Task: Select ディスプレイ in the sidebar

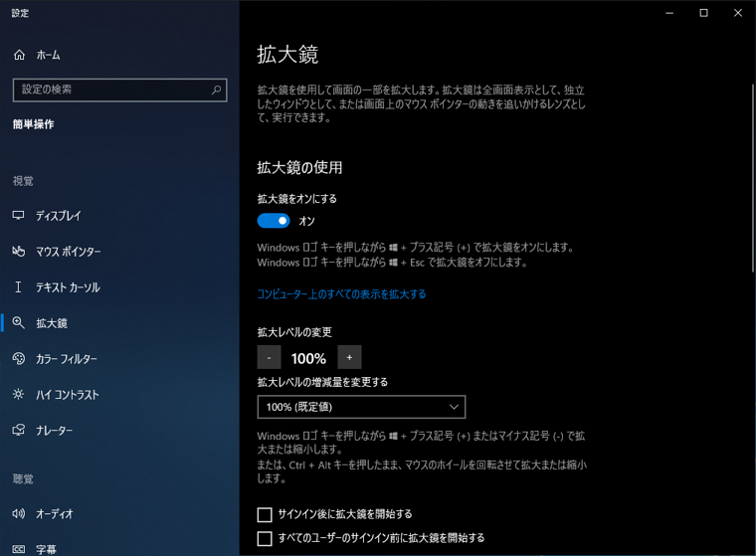Action: click(x=119, y=216)
